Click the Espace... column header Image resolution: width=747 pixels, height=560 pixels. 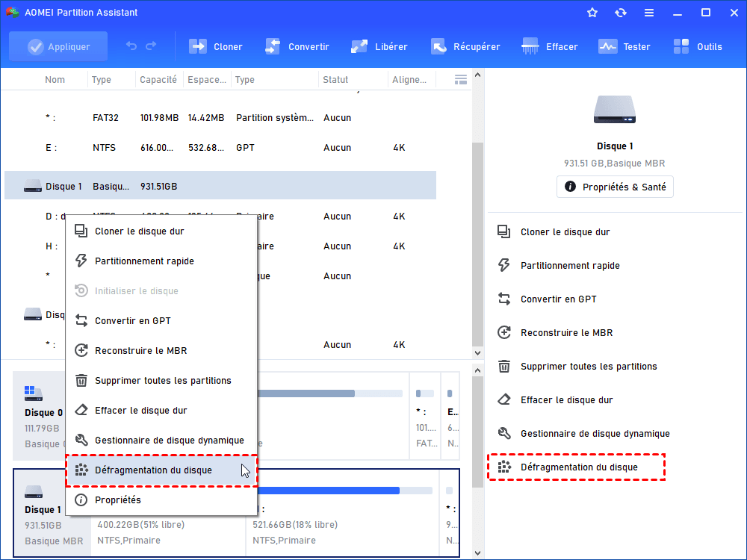[x=207, y=80]
